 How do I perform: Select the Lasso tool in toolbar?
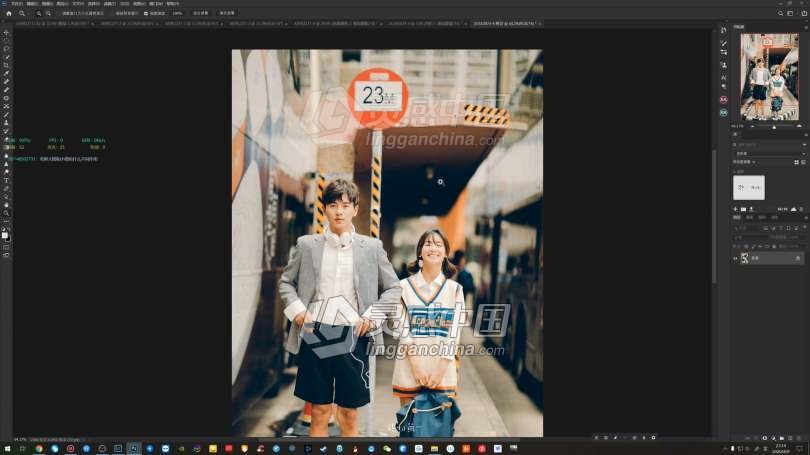[6, 49]
